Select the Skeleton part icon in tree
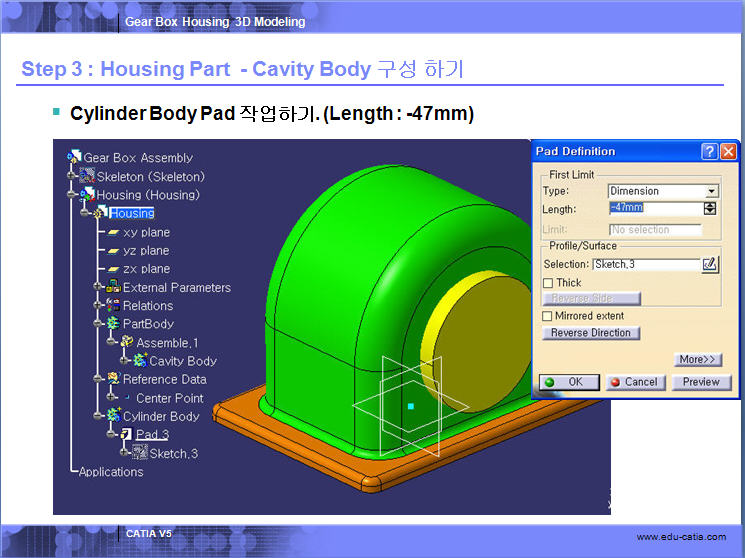745x558 pixels. [x=87, y=176]
